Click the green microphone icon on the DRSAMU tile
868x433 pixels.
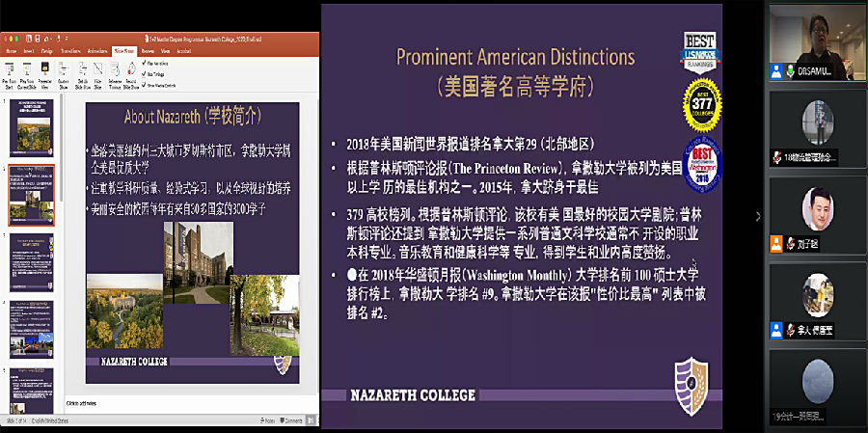pos(791,72)
